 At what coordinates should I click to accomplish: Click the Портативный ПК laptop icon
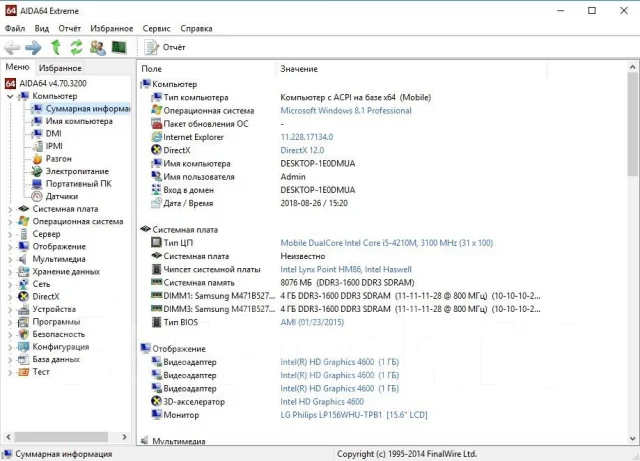point(37,184)
